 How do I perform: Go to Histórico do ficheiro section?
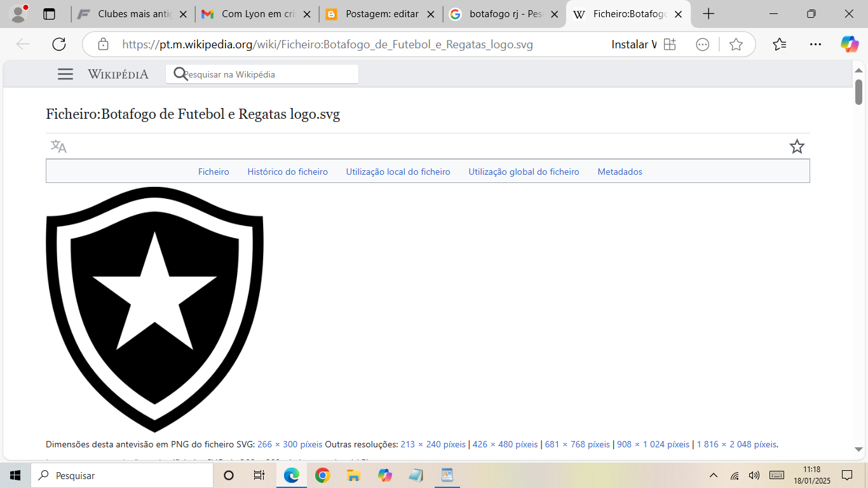click(288, 172)
